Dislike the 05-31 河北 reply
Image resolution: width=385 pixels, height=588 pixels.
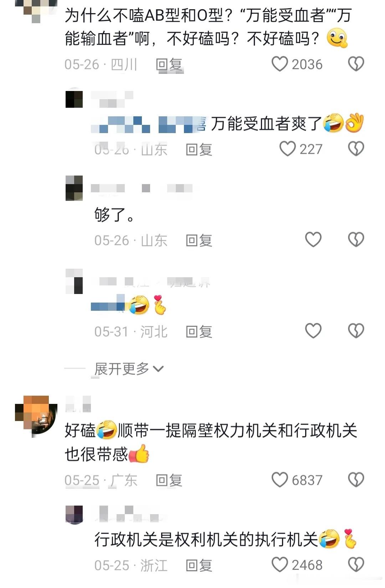coord(356,331)
